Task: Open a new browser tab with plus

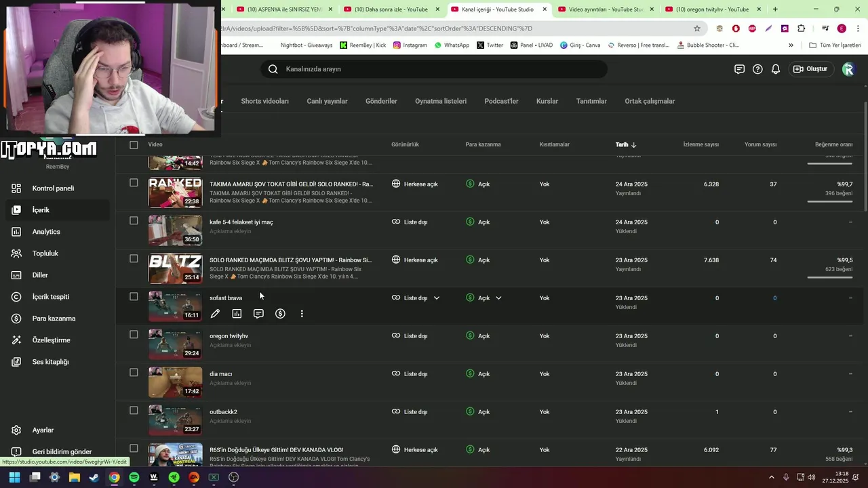Action: point(775,9)
